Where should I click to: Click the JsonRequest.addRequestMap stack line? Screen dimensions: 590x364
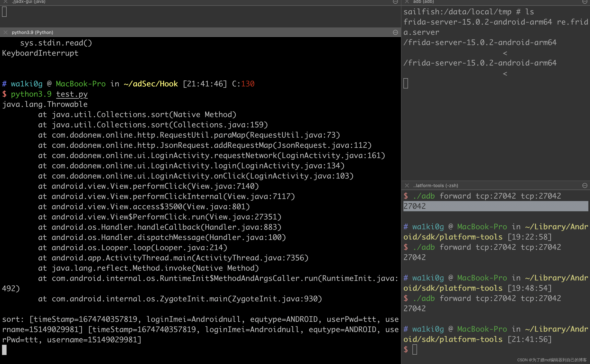coord(205,145)
